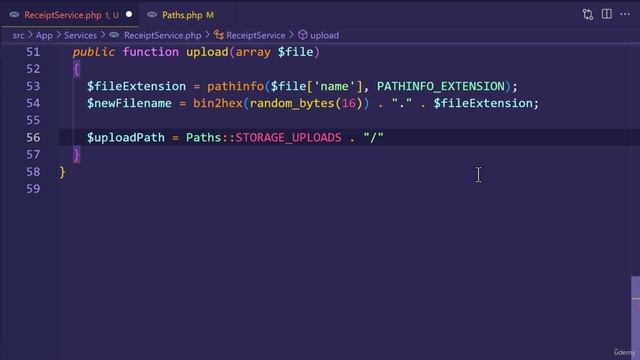The image size is (640, 360).
Task: Click 'random_bytes' function call
Action: 292,104
